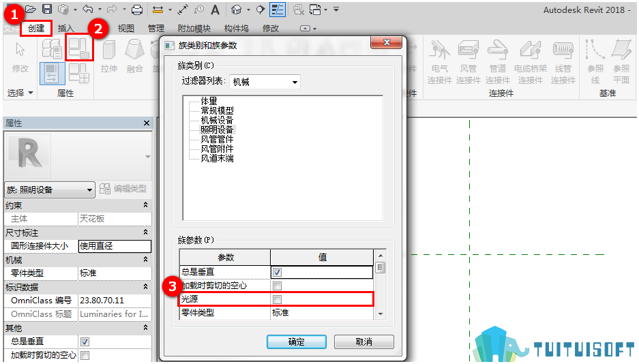Viewport: 639px width, 364px height.
Task: Click the Redo arrow icon
Action: tap(112, 9)
